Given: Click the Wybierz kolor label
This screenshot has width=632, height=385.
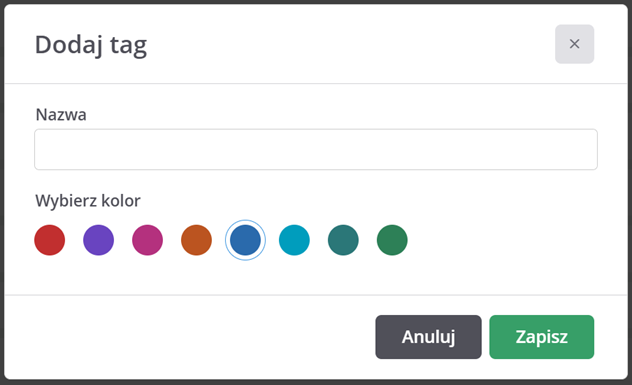Looking at the screenshot, I should click(88, 201).
